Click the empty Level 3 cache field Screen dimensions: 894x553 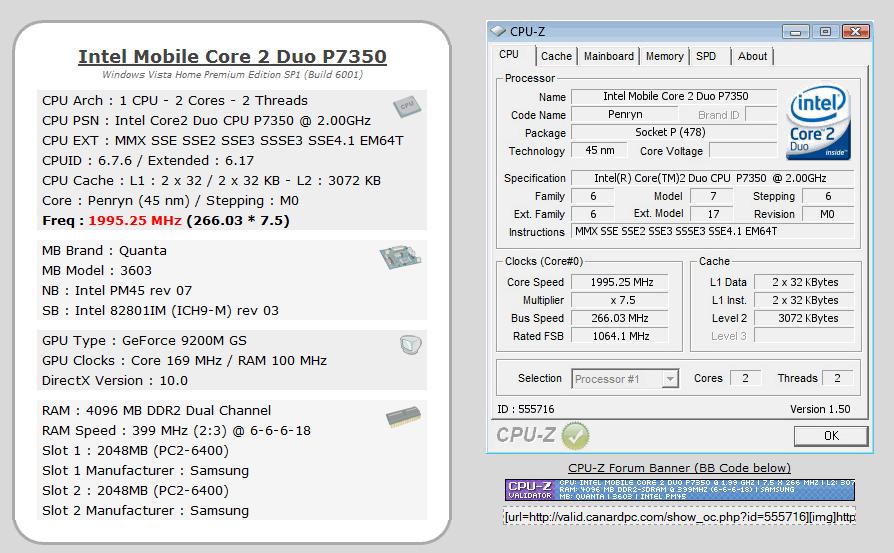[804, 336]
